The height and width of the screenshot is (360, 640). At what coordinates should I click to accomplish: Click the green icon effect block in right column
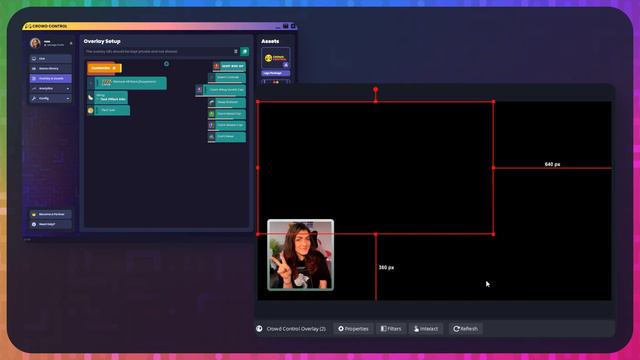[227, 114]
